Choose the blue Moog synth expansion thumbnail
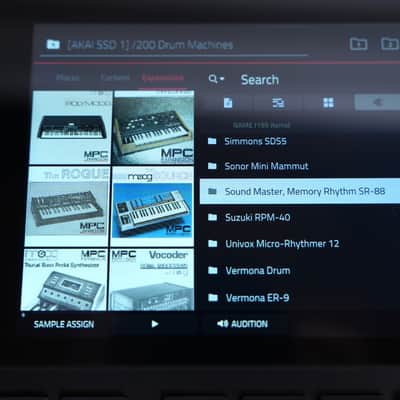Viewport: 400px width, 400px height. 152,206
